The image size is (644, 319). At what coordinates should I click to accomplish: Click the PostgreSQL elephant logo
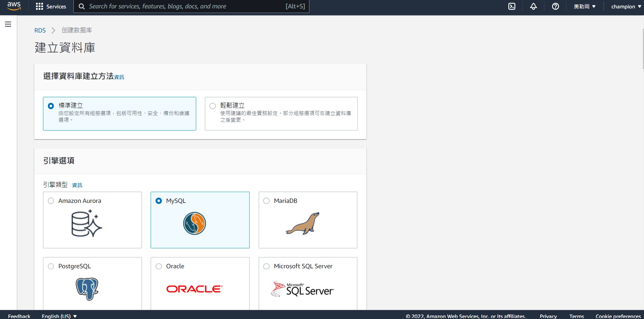click(x=87, y=289)
